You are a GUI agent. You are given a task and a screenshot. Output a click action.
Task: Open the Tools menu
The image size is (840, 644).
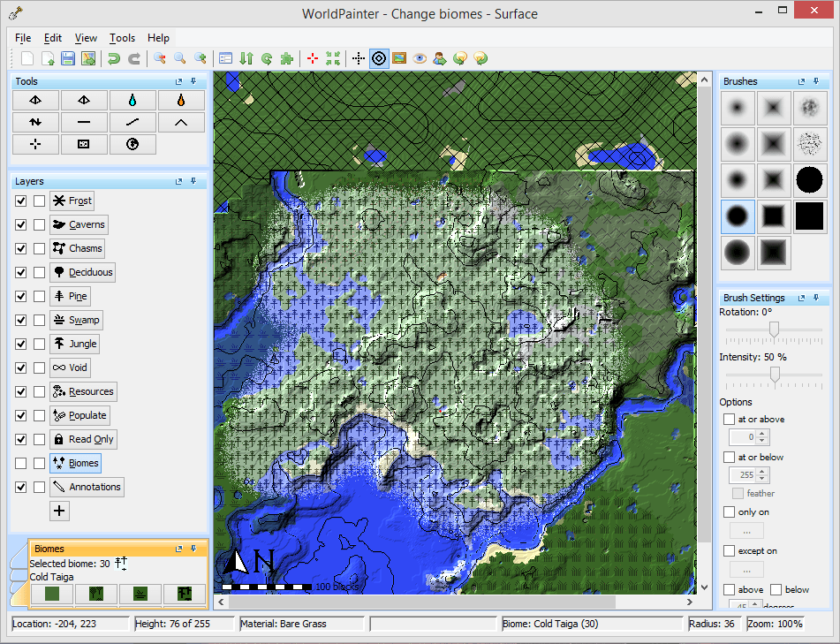point(122,38)
